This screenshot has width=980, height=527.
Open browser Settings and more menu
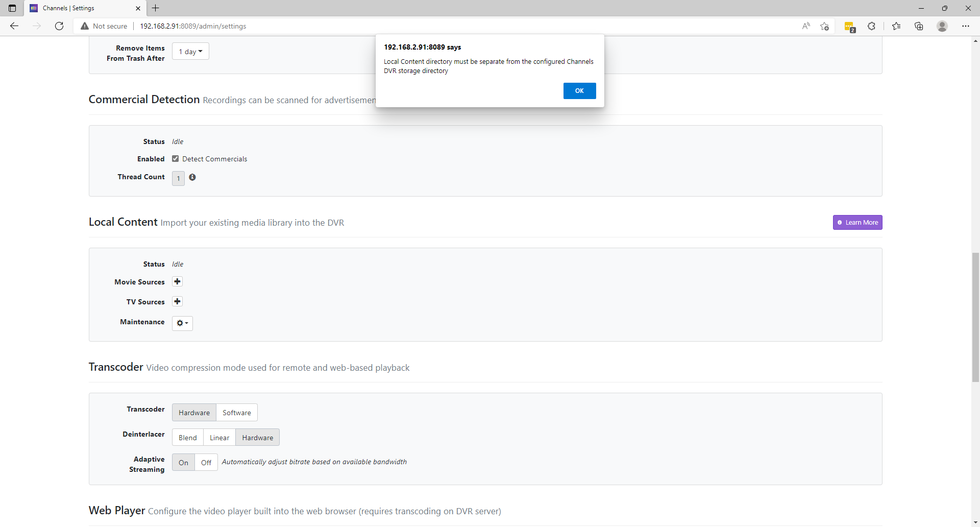[965, 26]
